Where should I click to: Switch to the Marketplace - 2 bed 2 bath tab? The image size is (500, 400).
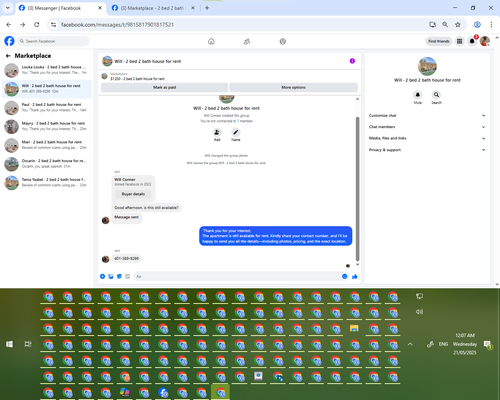[x=153, y=8]
